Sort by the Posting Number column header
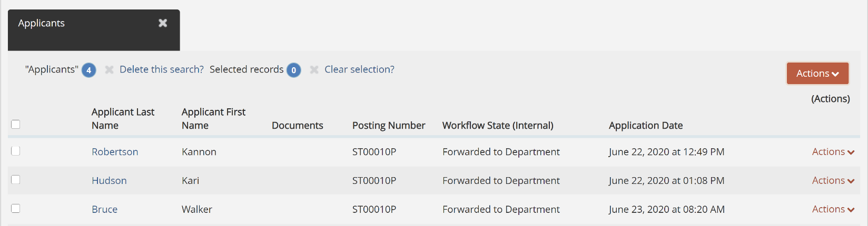This screenshot has height=226, width=868. coord(389,126)
